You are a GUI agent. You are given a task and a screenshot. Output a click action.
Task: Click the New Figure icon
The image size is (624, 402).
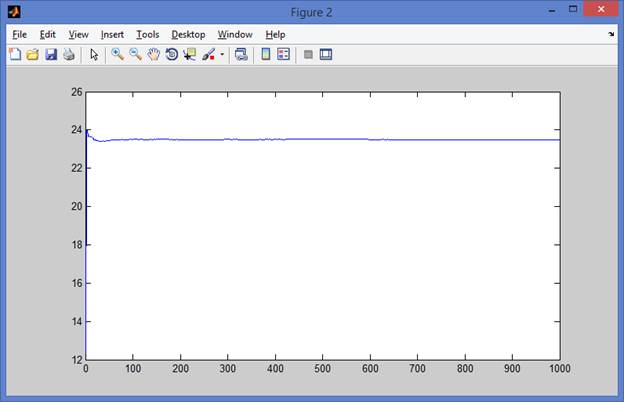(x=15, y=54)
